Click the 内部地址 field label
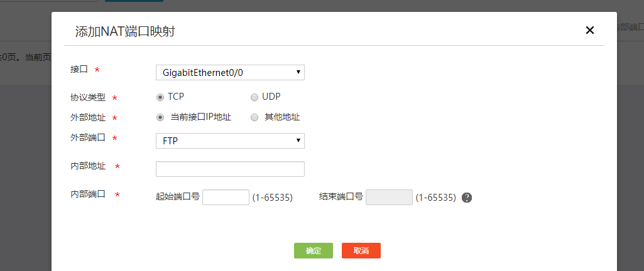This screenshot has height=271, width=644. point(88,166)
